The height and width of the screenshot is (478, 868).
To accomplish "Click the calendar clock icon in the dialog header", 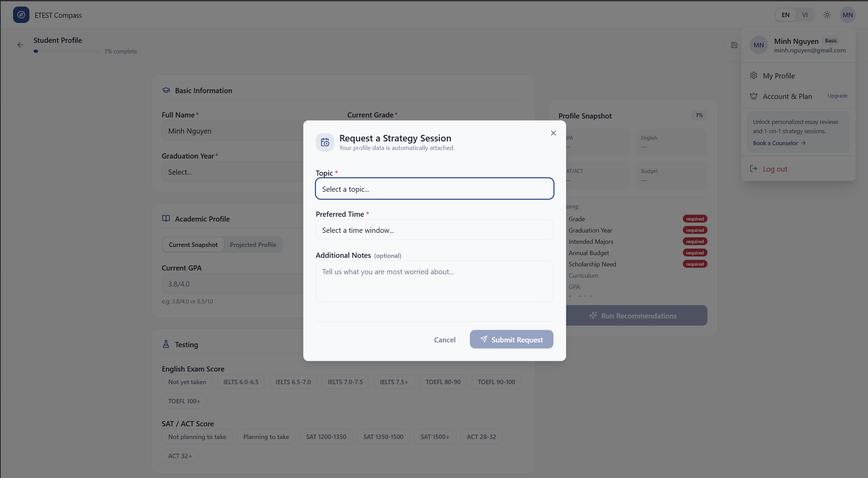I will pos(325,142).
